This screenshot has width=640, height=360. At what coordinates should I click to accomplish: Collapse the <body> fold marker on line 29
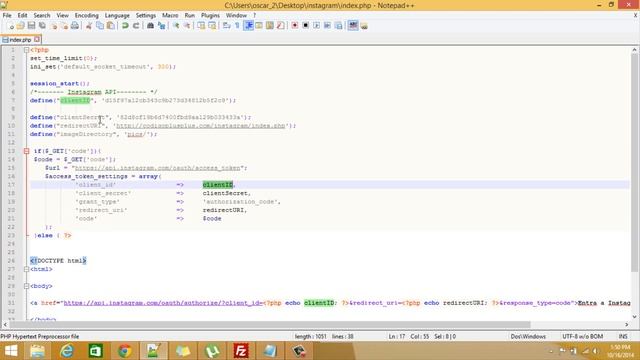pyautogui.click(x=26, y=286)
